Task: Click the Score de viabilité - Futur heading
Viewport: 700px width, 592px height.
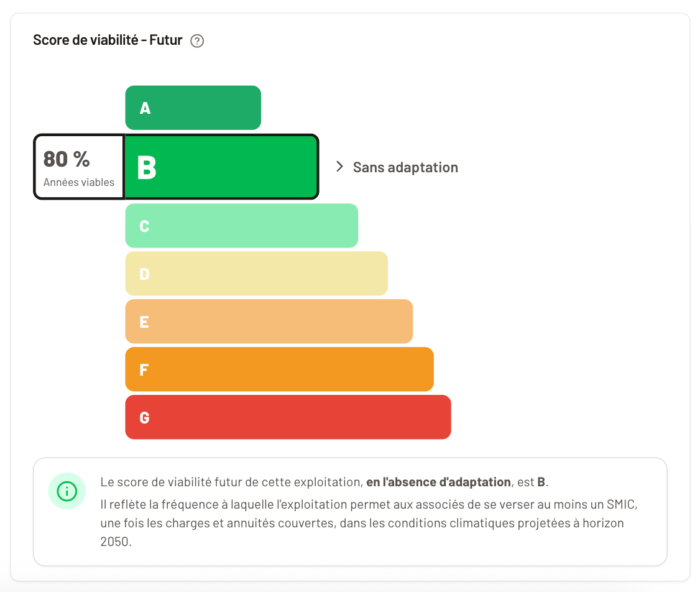Action: 108,40
